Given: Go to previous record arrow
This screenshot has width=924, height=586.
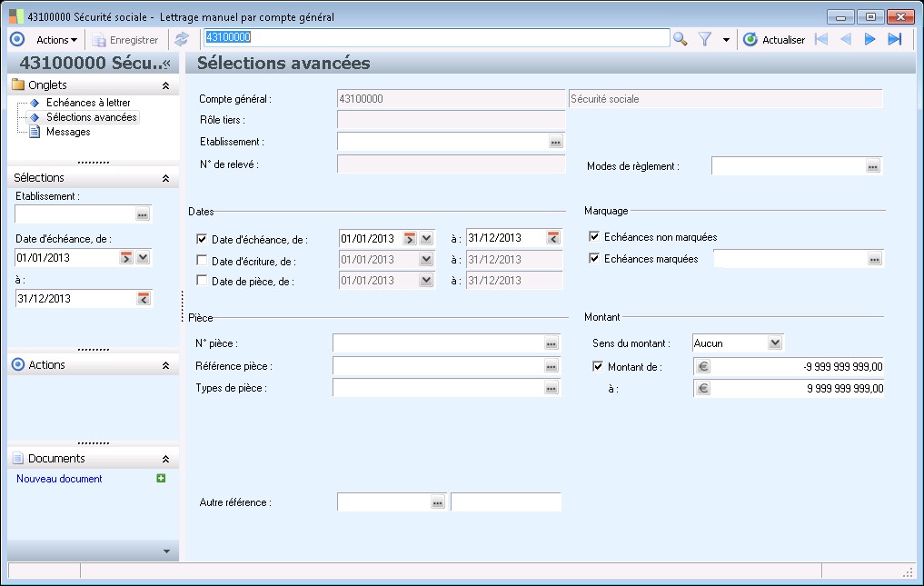Looking at the screenshot, I should pos(846,39).
